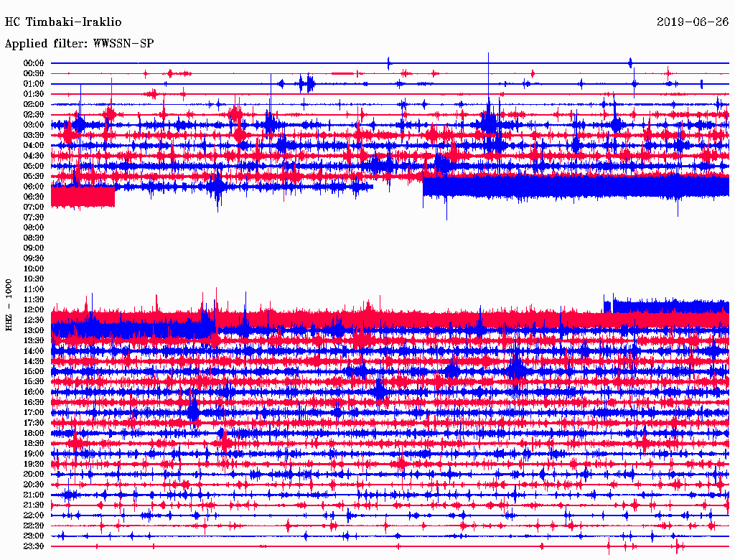Viewport: 735px width, 560px height.
Task: Select the 01:30 time label
Action: click(34, 94)
